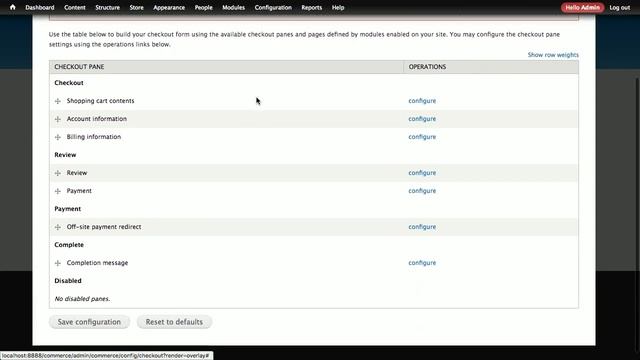Select the Billing information row text
The image size is (640, 360).
pyautogui.click(x=94, y=137)
